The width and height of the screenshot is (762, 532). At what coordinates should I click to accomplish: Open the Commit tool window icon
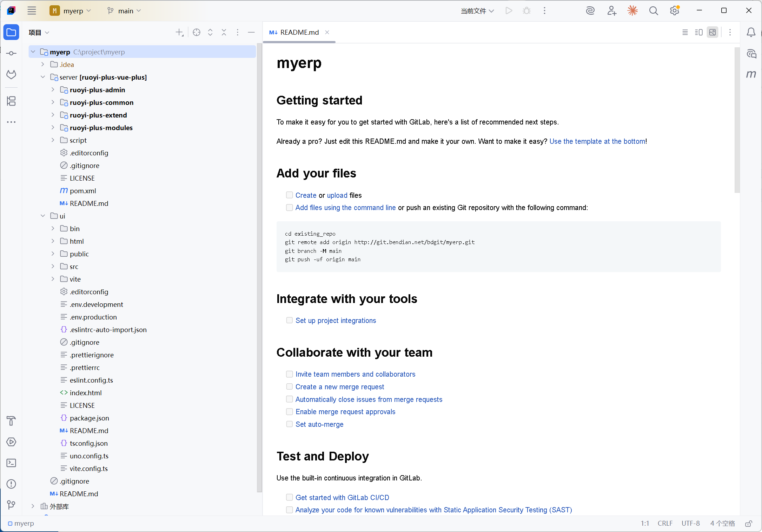pos(11,53)
